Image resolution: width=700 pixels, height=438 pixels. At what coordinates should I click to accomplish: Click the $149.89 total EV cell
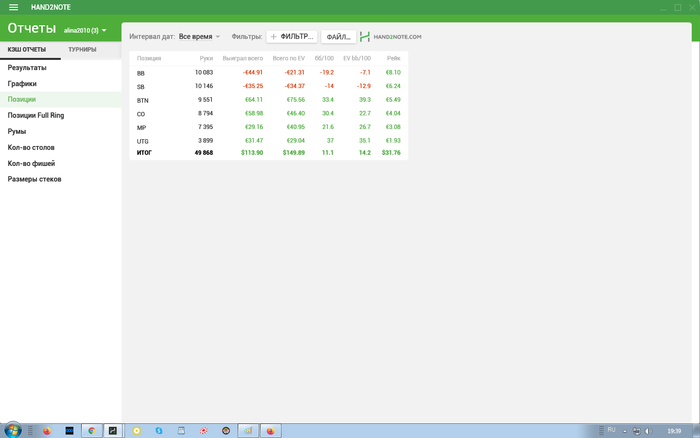point(294,153)
